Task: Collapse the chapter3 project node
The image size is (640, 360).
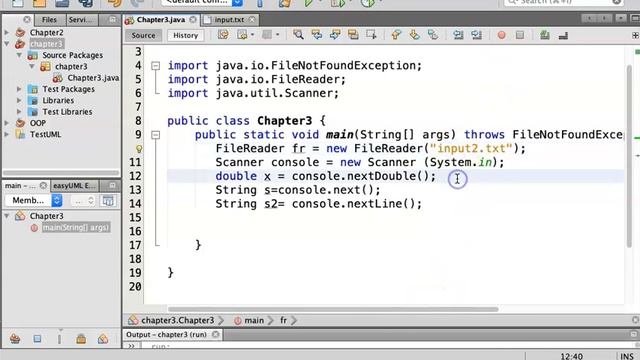Action: (7, 44)
